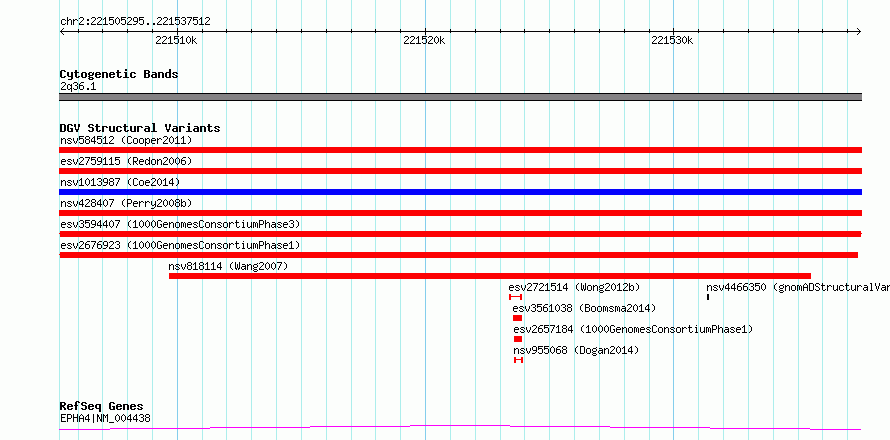Screen dimensions: 890x440
Task: Select the red nsv584512 variant bar
Action: [460, 150]
